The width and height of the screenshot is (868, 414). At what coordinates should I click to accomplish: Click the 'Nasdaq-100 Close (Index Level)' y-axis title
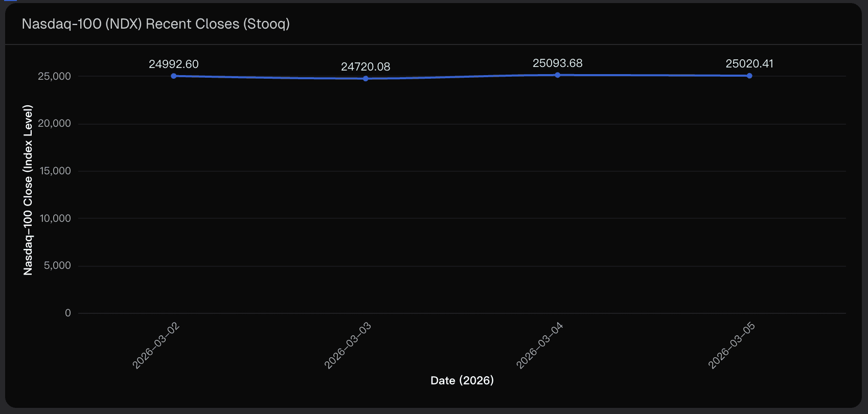point(28,190)
